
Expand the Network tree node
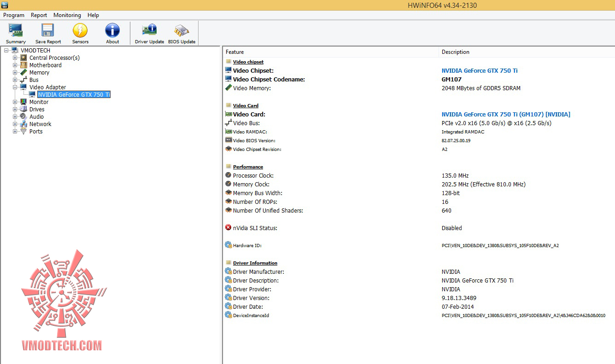click(15, 124)
